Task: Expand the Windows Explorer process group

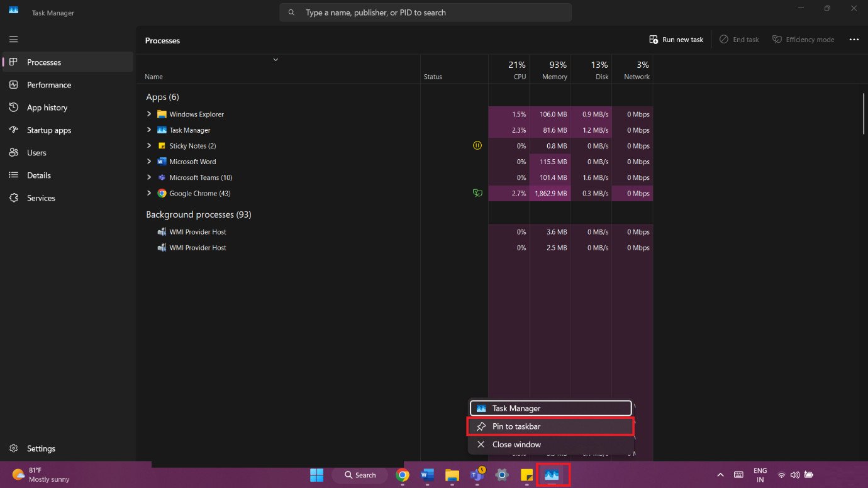Action: (149, 114)
